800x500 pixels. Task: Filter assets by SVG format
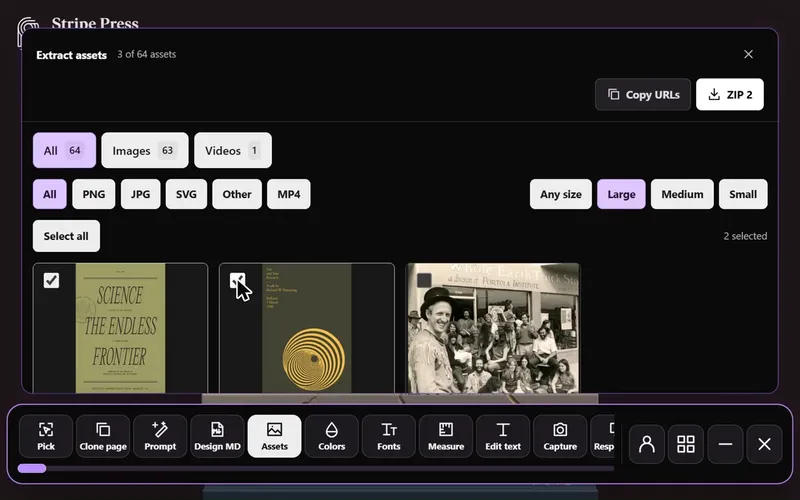tap(186, 194)
